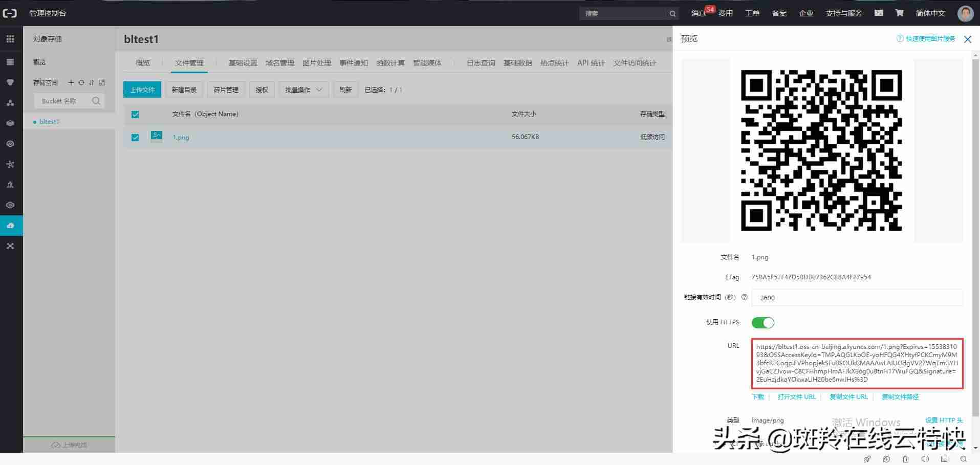The height and width of the screenshot is (465, 980).
Task: Open the 文件访问统计 tab
Action: [635, 63]
